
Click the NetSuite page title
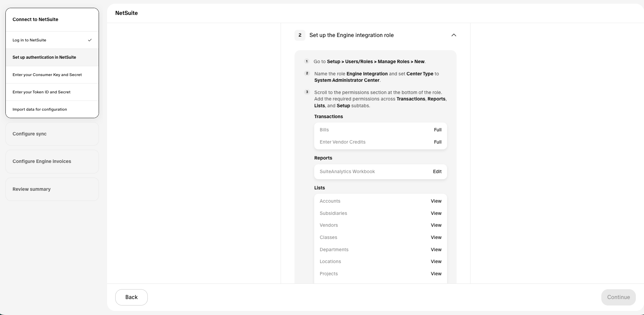(x=126, y=13)
